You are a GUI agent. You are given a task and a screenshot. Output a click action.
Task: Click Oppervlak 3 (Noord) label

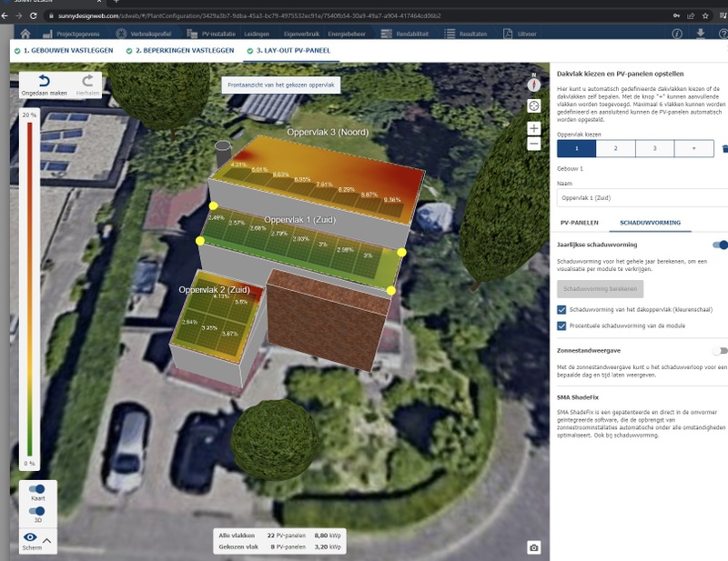(328, 132)
